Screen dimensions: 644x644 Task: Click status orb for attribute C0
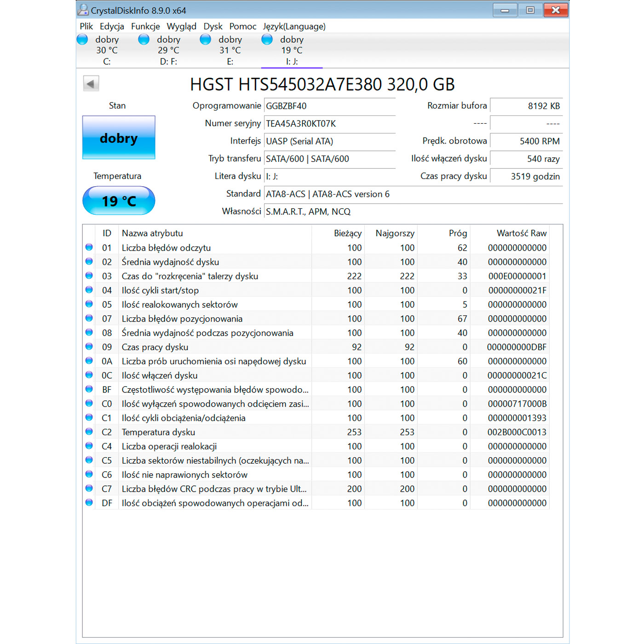pos(89,403)
